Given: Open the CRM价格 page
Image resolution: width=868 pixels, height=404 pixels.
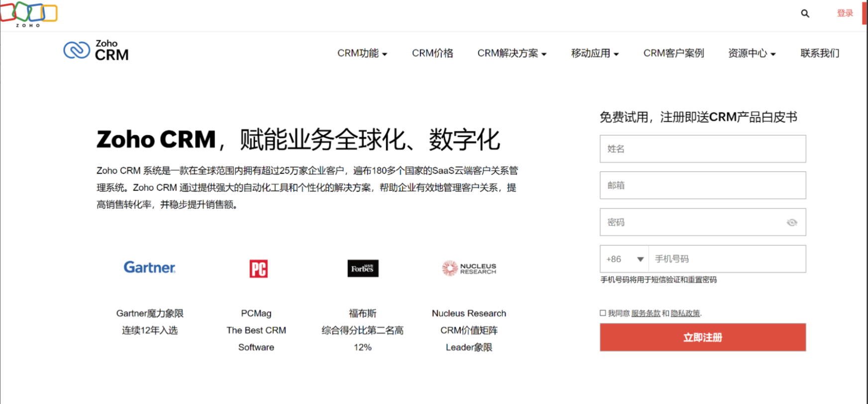Looking at the screenshot, I should pyautogui.click(x=432, y=53).
